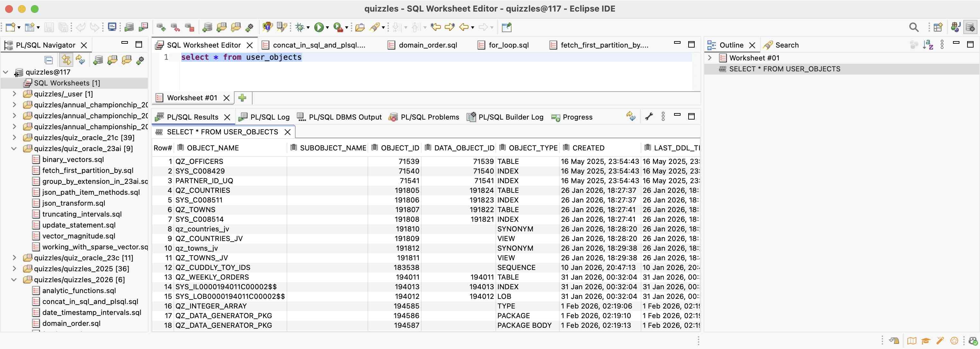Click the Link with Editor icon in PL/SQL Navigator
Viewport: 980px width, 349px height.
click(x=67, y=60)
